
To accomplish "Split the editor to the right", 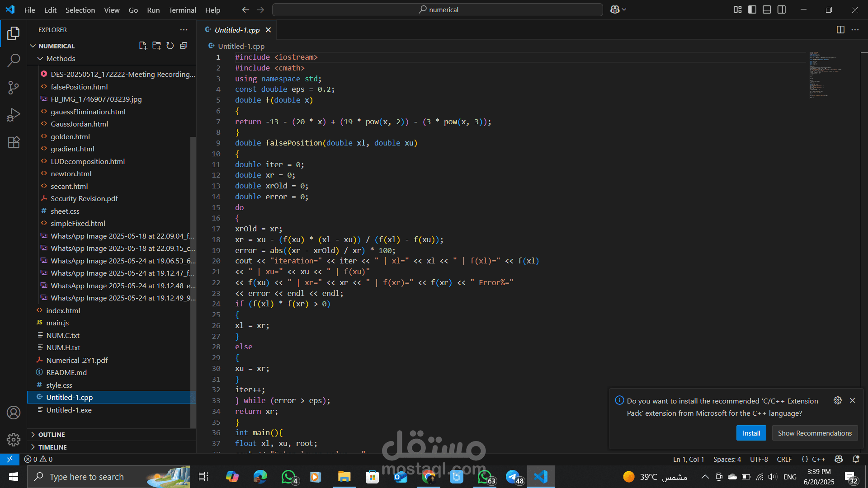I will pos(840,30).
